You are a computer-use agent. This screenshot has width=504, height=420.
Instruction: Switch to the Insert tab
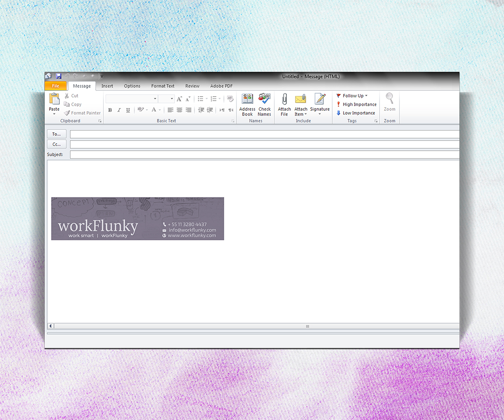[107, 86]
